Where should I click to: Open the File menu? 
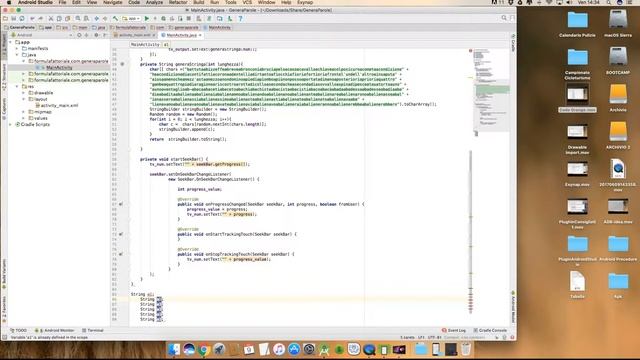coord(62,2)
